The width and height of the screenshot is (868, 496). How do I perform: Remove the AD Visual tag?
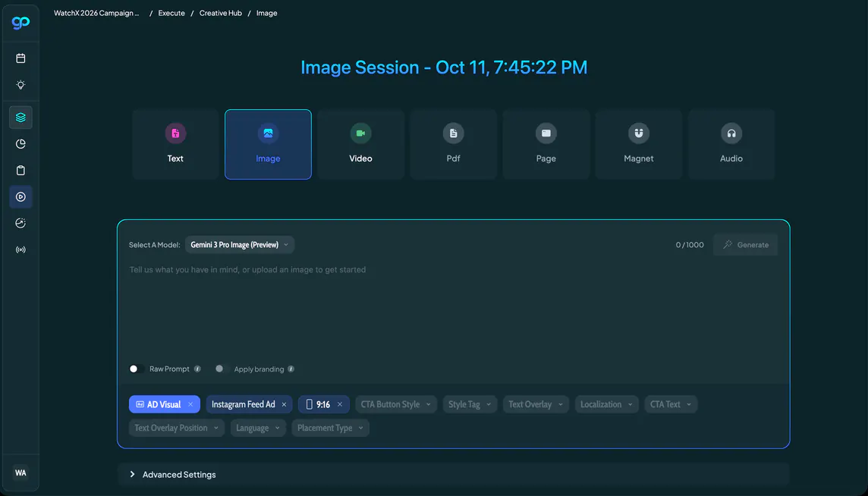[190, 404]
